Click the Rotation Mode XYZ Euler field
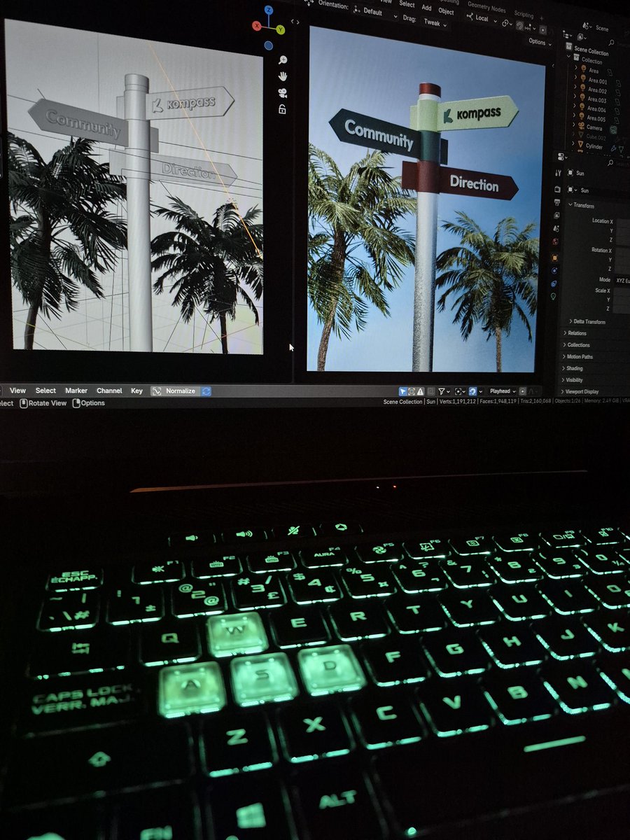 (x=623, y=280)
